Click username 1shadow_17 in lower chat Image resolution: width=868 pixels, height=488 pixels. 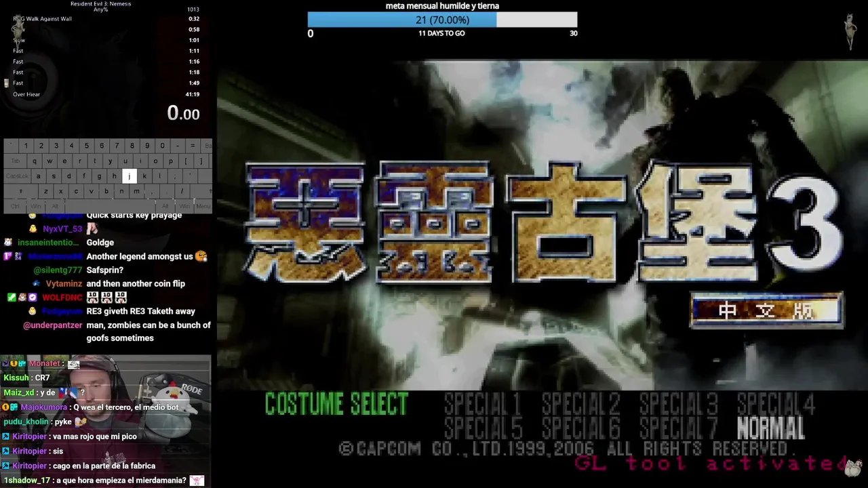coord(27,481)
